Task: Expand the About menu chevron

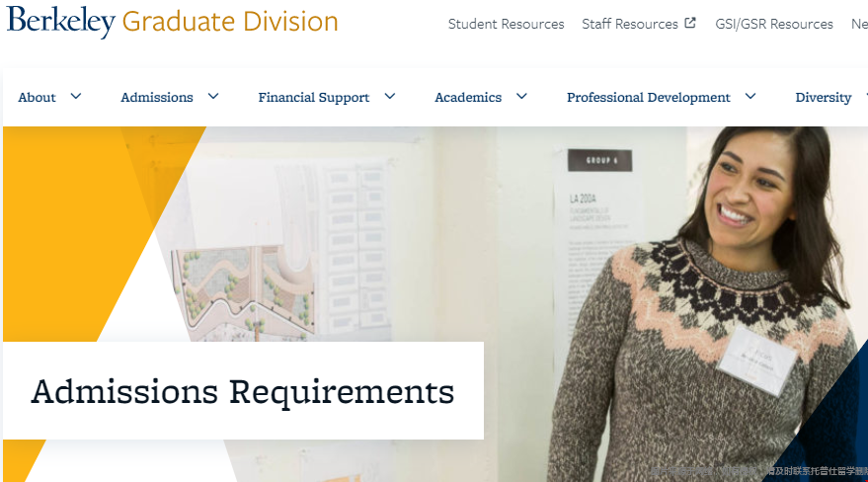Action: point(76,96)
